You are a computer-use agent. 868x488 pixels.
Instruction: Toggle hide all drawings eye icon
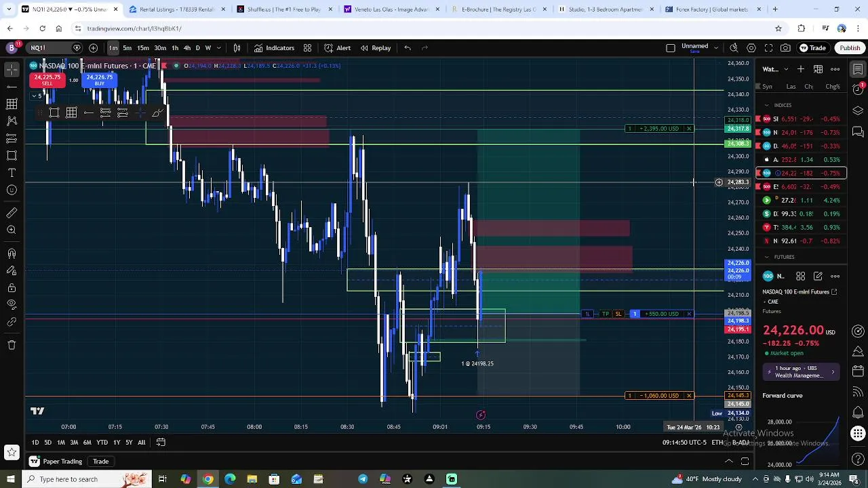tap(12, 304)
